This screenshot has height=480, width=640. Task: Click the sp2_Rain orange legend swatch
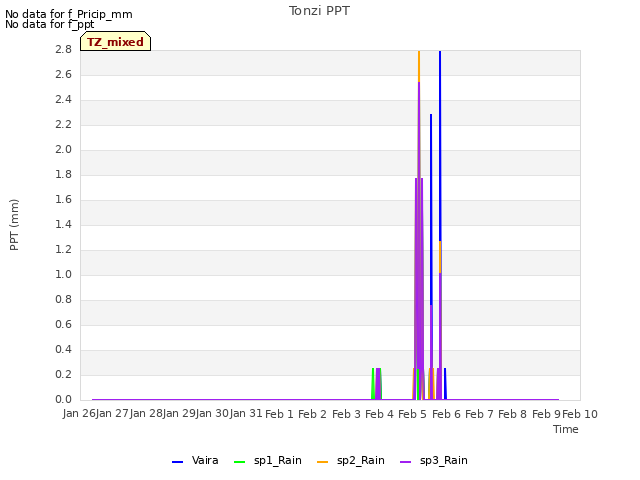tap(322, 462)
